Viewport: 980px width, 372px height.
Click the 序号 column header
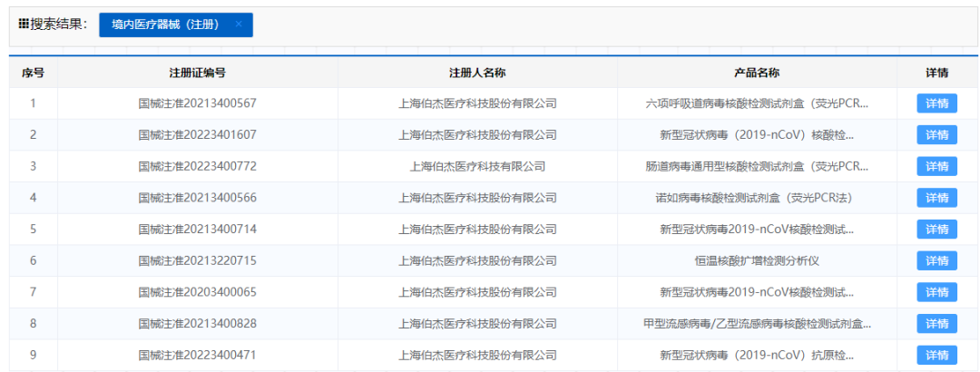34,73
